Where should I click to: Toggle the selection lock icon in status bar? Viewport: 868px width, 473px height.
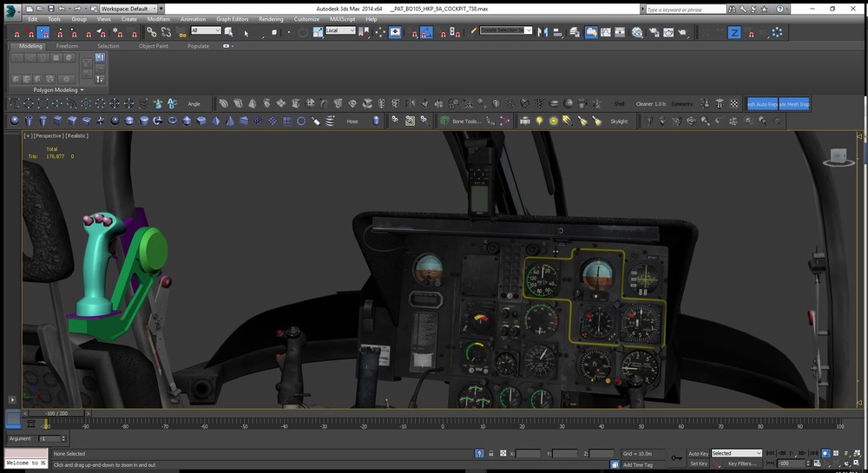click(491, 453)
